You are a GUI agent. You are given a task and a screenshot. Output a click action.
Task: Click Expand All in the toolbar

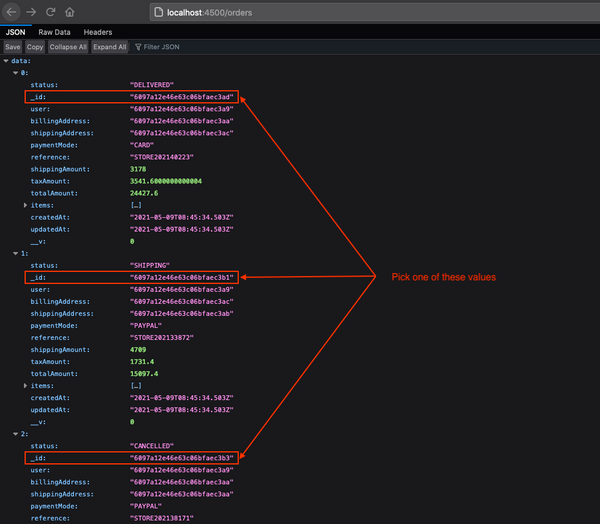tap(109, 47)
